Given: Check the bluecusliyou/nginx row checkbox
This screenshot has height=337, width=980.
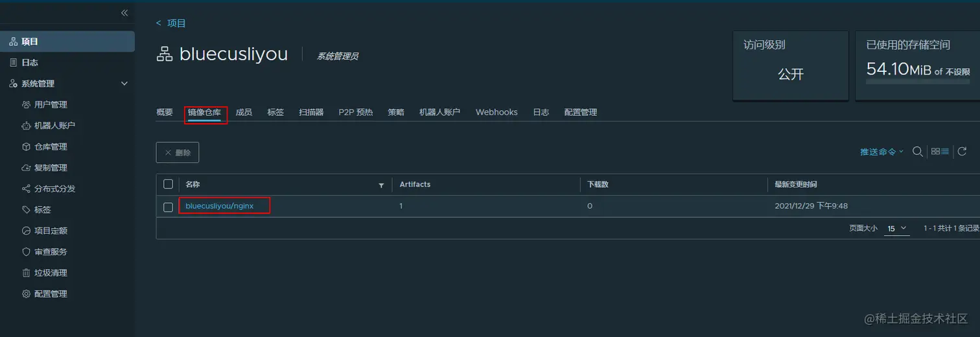Looking at the screenshot, I should (168, 207).
